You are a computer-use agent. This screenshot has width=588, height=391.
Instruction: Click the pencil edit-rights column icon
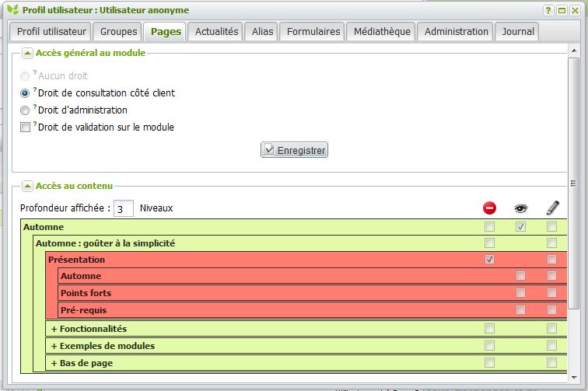pos(552,208)
